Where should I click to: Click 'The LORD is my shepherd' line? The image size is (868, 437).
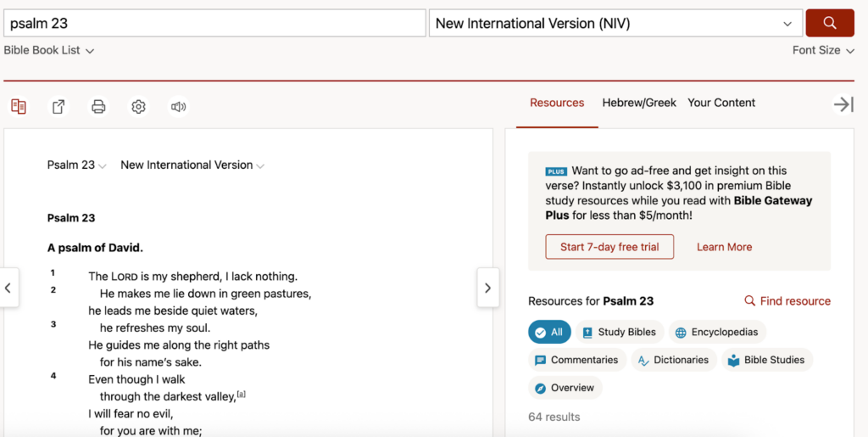click(x=193, y=276)
